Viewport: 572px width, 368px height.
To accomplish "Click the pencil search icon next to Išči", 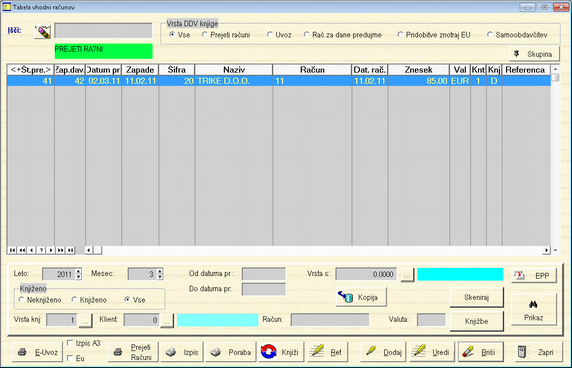I will (43, 32).
